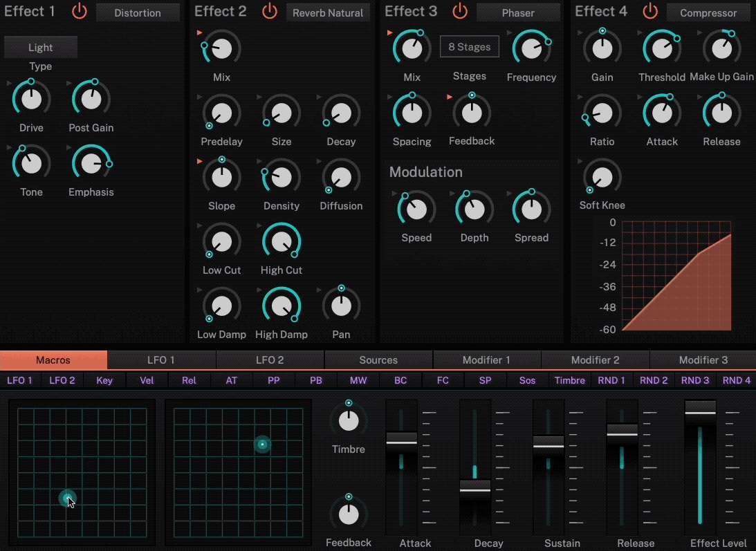The image size is (756, 551).
Task: Click the Drive knob in Effect 1
Action: 31,99
